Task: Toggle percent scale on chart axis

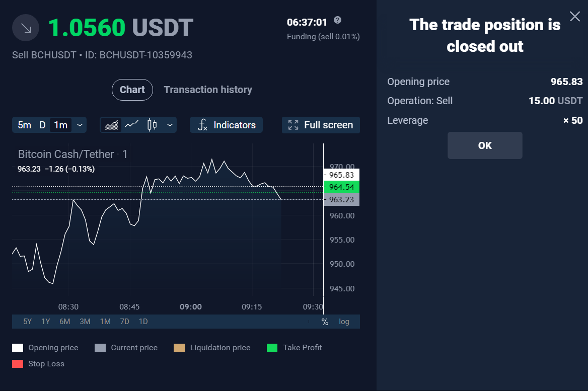Action: (325, 322)
